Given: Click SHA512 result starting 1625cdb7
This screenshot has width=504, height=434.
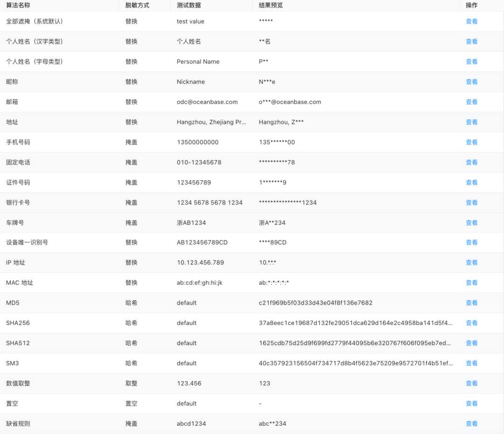Looking at the screenshot, I should point(355,343).
